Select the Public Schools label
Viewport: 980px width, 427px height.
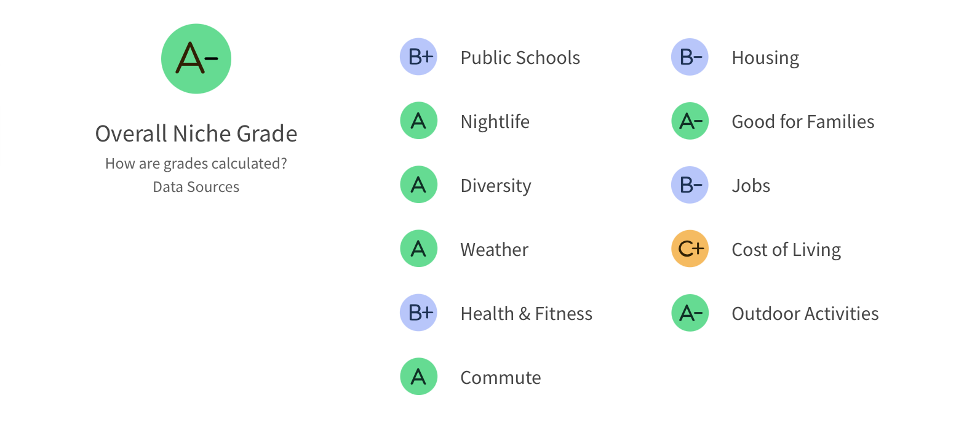tap(520, 58)
